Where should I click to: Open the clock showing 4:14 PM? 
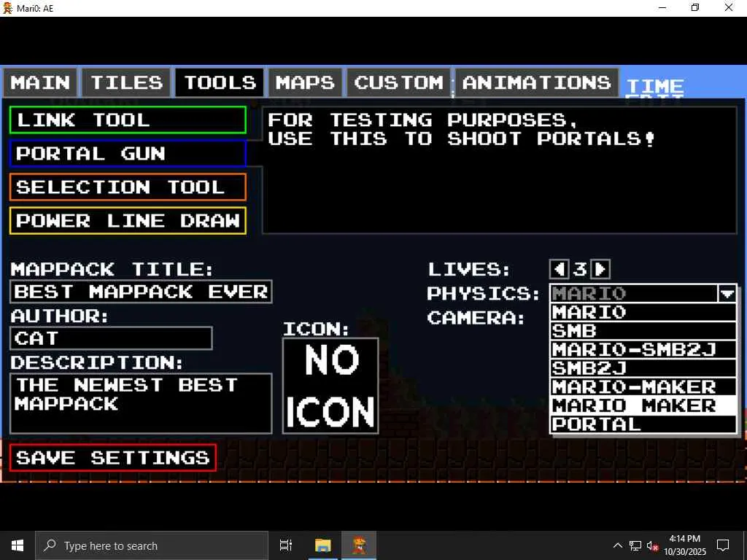tap(685, 545)
